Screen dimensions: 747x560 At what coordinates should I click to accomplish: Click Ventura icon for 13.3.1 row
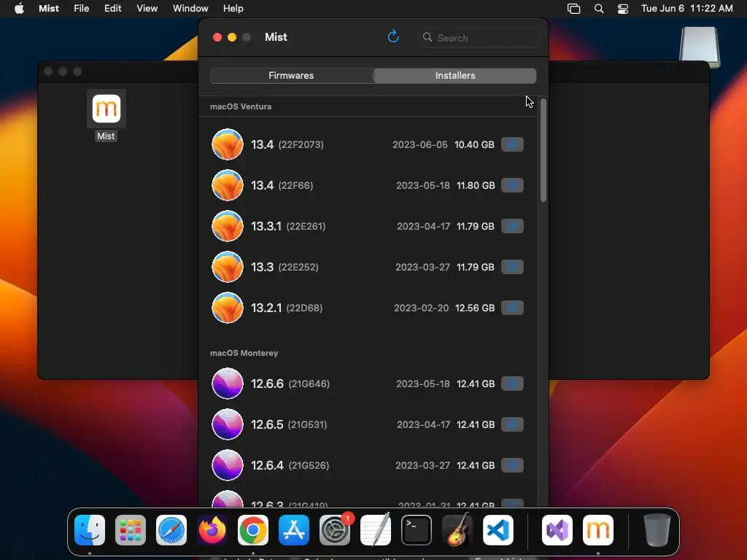click(228, 226)
